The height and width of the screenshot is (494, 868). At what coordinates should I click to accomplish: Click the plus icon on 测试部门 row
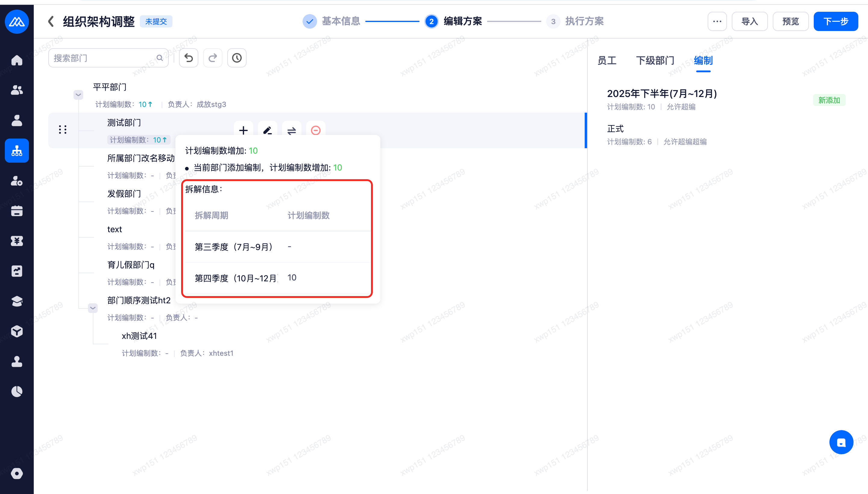pyautogui.click(x=244, y=130)
